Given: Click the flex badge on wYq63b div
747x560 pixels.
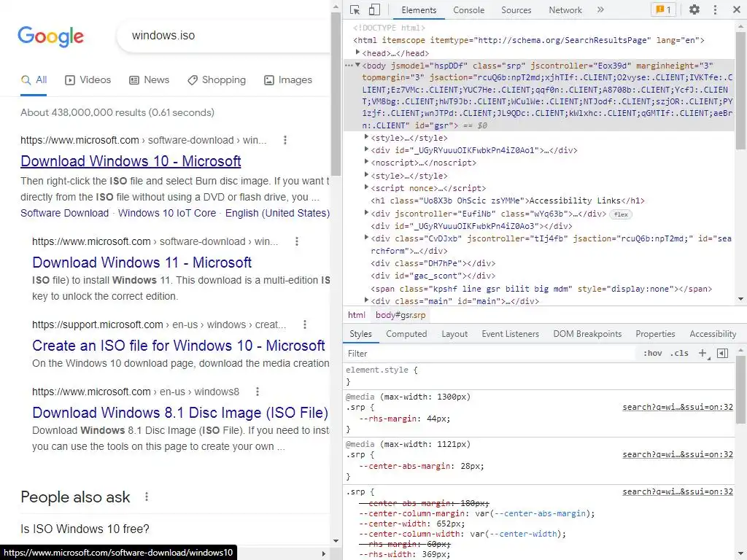Looking at the screenshot, I should 621,214.
